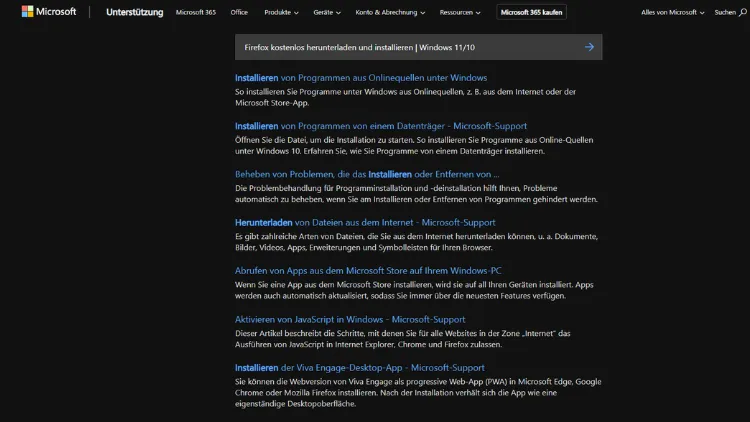This screenshot has width=750, height=422.
Task: Click the description starting 'So installieren Sie Programme'
Action: click(x=405, y=97)
